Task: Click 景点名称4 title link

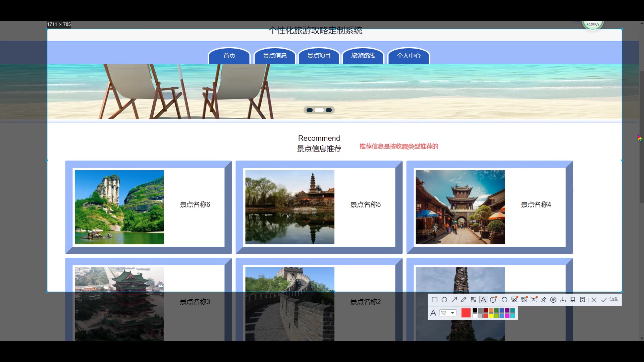Action: pos(536,204)
